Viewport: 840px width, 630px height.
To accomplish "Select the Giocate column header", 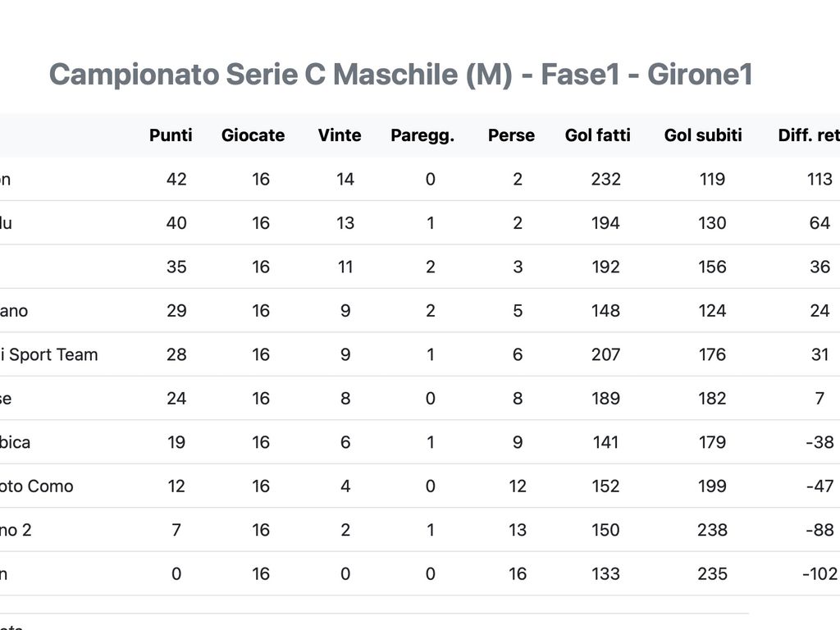I will [253, 135].
